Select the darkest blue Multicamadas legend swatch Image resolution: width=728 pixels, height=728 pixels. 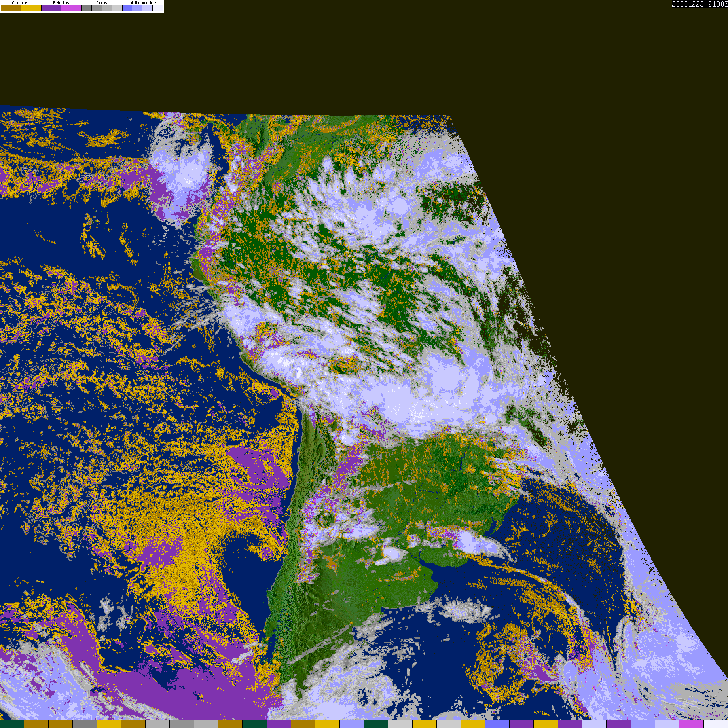[127, 8]
